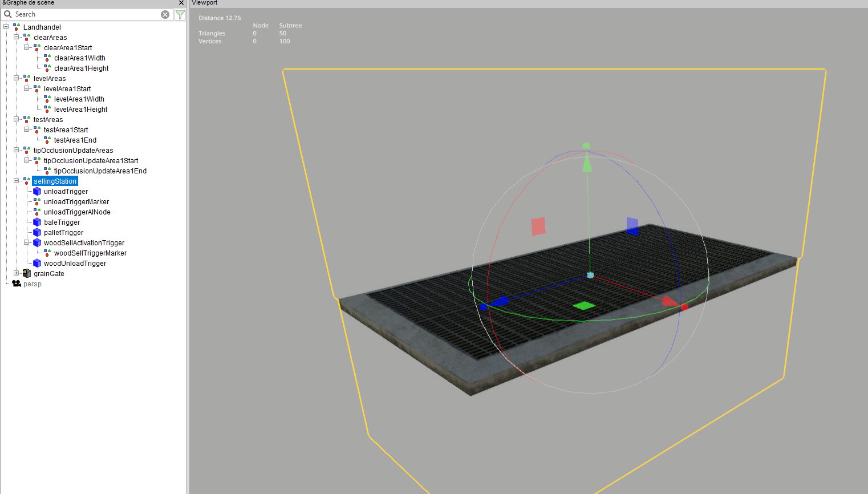Focus the scene graph Search input field
868x494 pixels.
[86, 15]
